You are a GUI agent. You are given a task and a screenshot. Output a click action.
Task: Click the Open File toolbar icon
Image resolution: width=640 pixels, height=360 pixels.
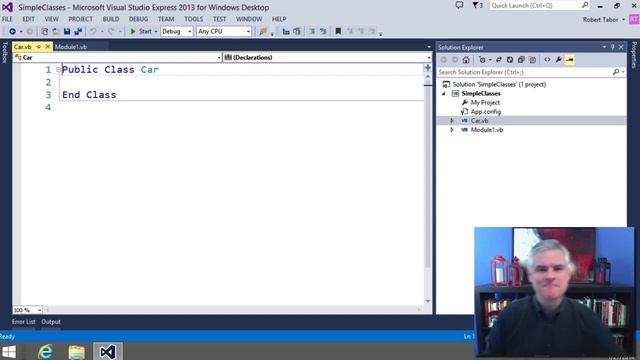[x=56, y=31]
